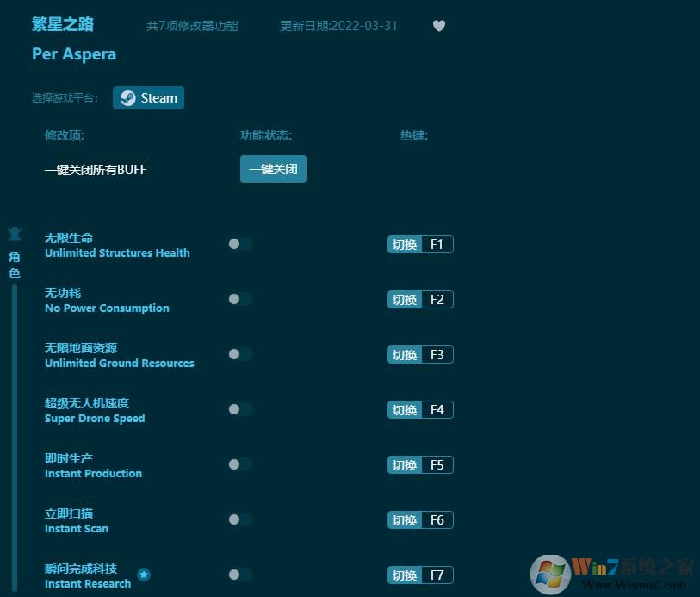The width and height of the screenshot is (700, 597).
Task: Enable the Instant Scan toggle
Action: [239, 519]
